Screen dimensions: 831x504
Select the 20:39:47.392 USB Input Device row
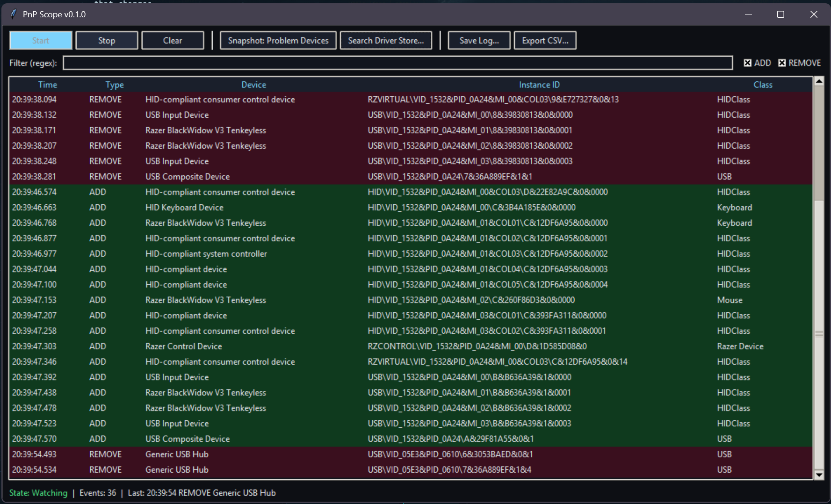[411, 377]
